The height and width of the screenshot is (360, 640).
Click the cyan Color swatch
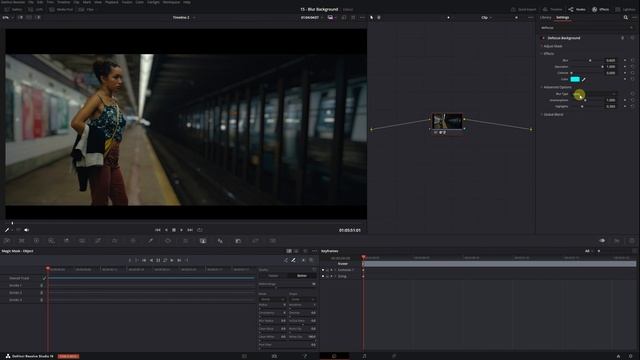pyautogui.click(x=575, y=79)
